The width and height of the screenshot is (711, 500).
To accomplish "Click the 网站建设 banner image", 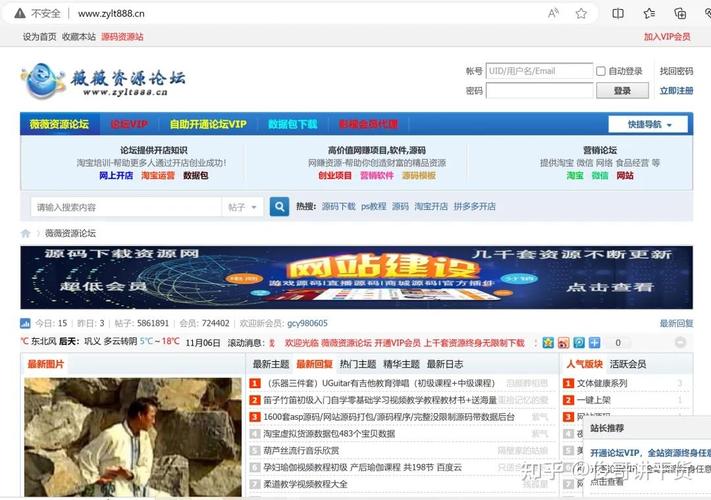I will pyautogui.click(x=356, y=277).
